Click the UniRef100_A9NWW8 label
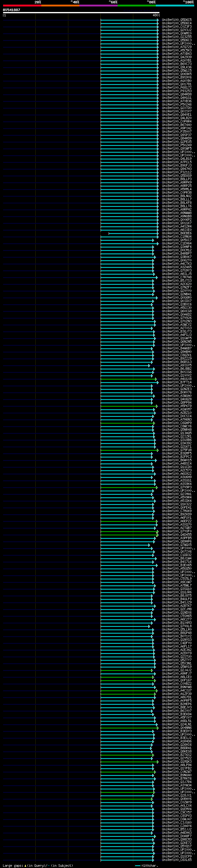The height and width of the screenshot is (868, 197). [x=177, y=213]
